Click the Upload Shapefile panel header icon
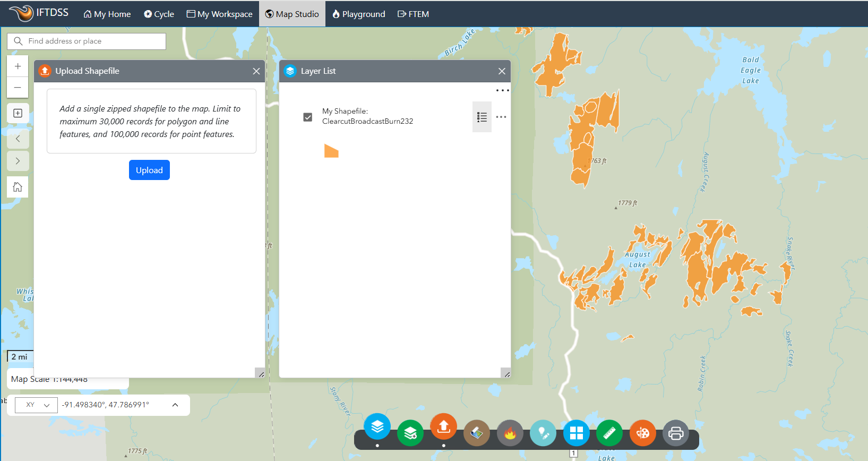The width and height of the screenshot is (868, 461). coord(45,71)
